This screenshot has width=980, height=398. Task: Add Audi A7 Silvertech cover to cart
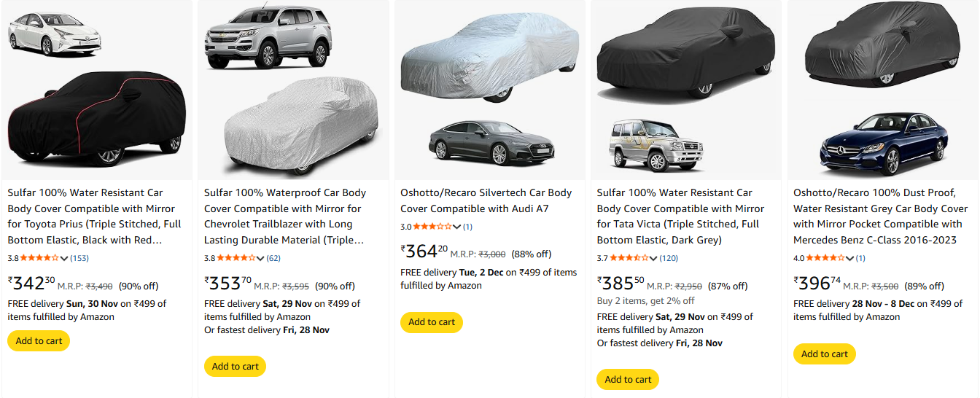coord(432,322)
